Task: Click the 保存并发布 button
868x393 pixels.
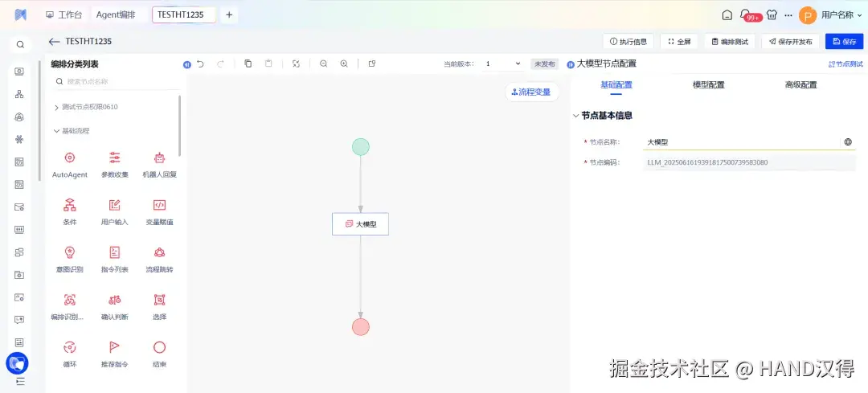Action: (x=791, y=42)
